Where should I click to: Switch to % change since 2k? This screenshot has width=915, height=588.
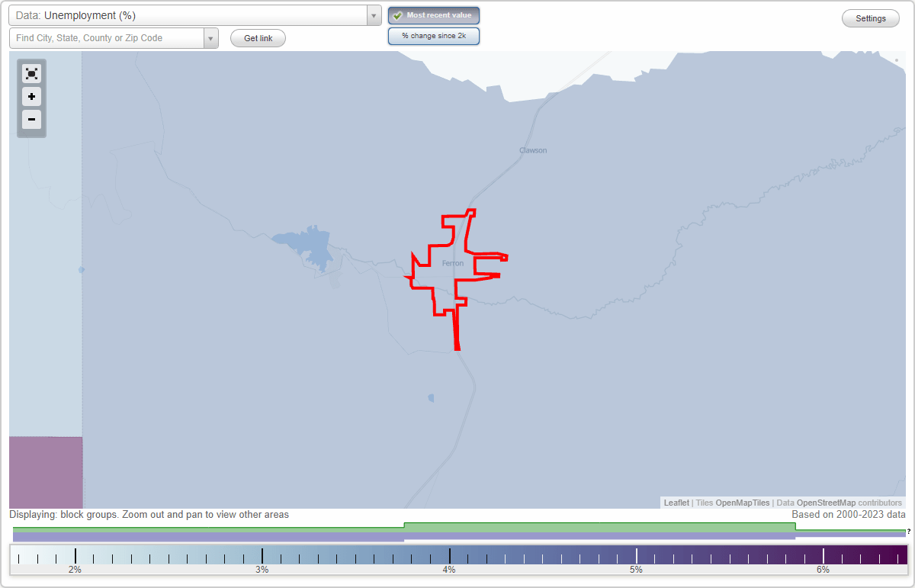tap(434, 36)
